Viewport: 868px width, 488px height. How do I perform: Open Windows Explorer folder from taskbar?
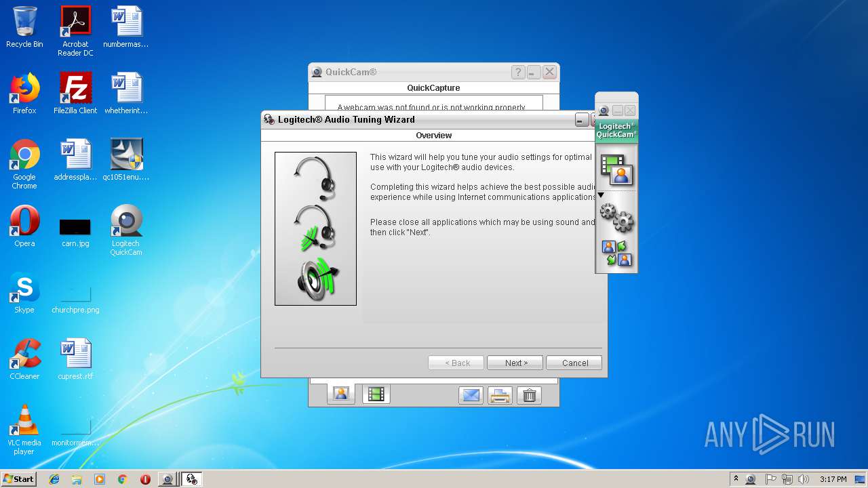tap(77, 479)
